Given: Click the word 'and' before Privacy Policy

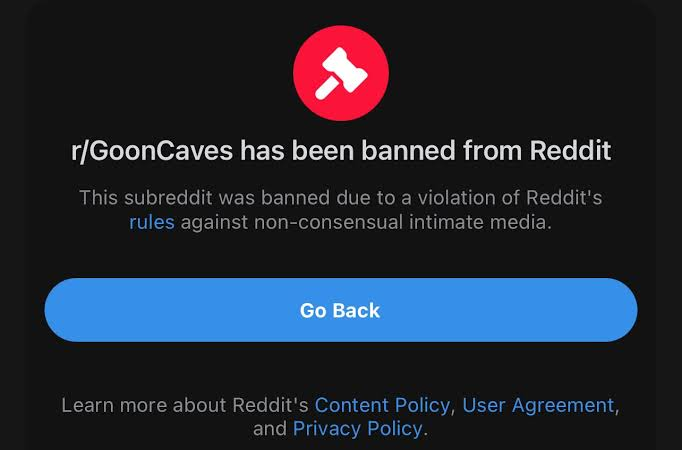Looking at the screenshot, I should pyautogui.click(x=270, y=429).
